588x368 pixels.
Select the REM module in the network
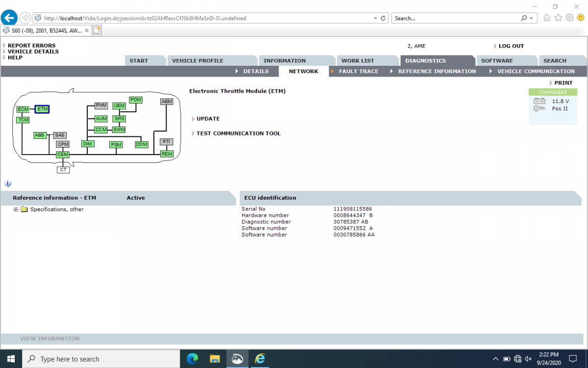tap(167, 154)
